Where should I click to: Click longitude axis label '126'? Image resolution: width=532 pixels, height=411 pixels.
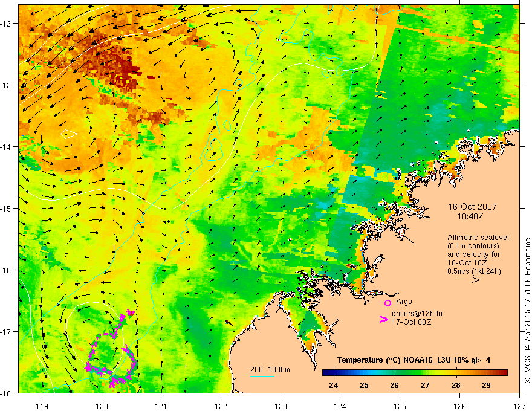point(459,406)
